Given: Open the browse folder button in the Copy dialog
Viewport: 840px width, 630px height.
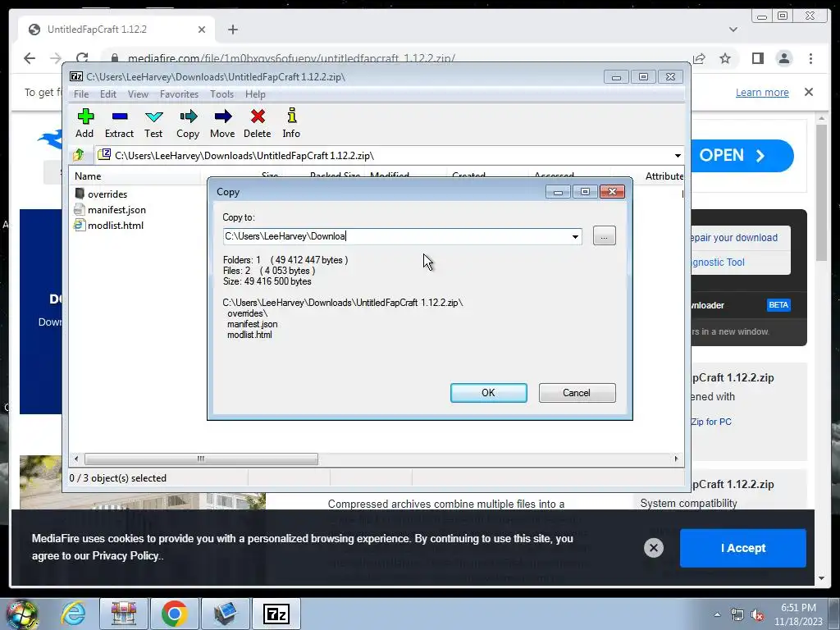Looking at the screenshot, I should [605, 236].
